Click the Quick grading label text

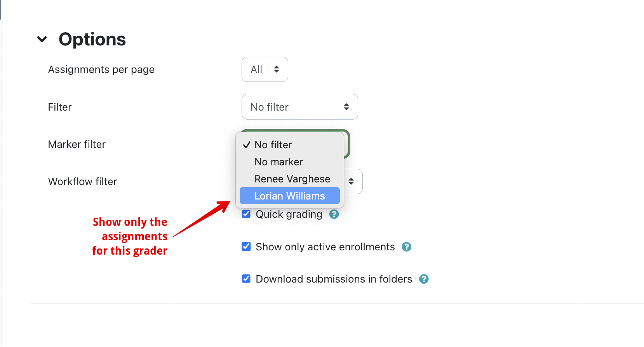point(289,214)
